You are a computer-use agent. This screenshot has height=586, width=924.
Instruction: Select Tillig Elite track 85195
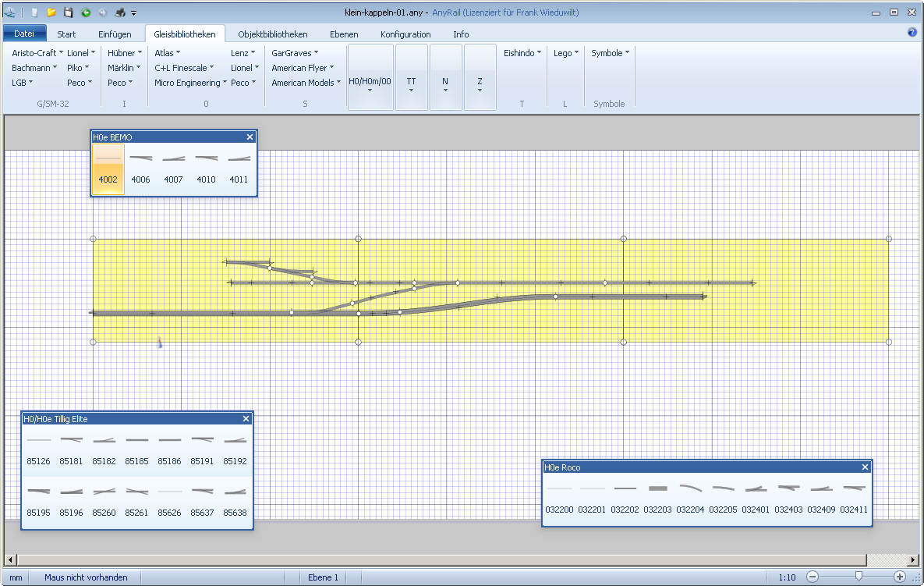(38, 501)
